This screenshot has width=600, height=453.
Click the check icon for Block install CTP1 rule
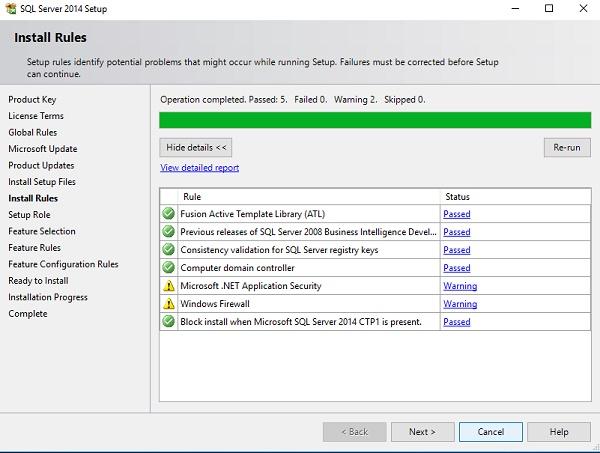pos(169,322)
